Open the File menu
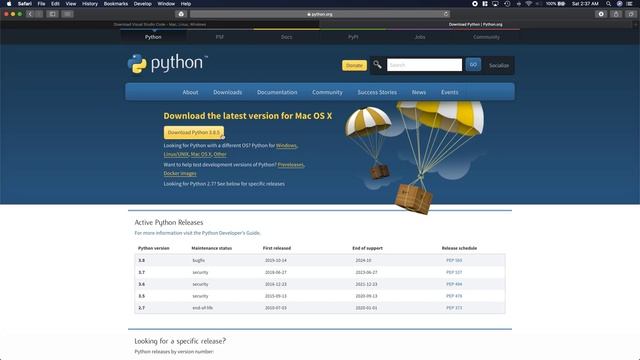This screenshot has height=360, width=640. [x=41, y=4]
